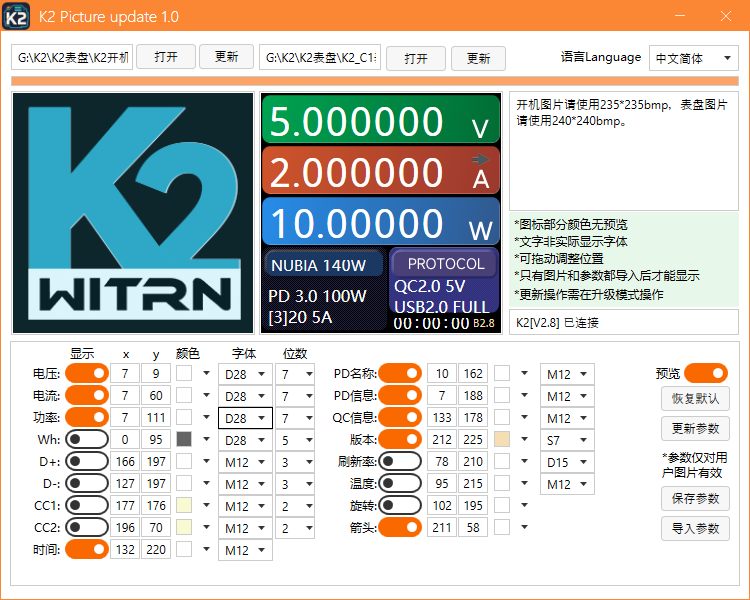Click the QC信息 x value field 133
Viewport: 750px width, 600px height.
(441, 417)
